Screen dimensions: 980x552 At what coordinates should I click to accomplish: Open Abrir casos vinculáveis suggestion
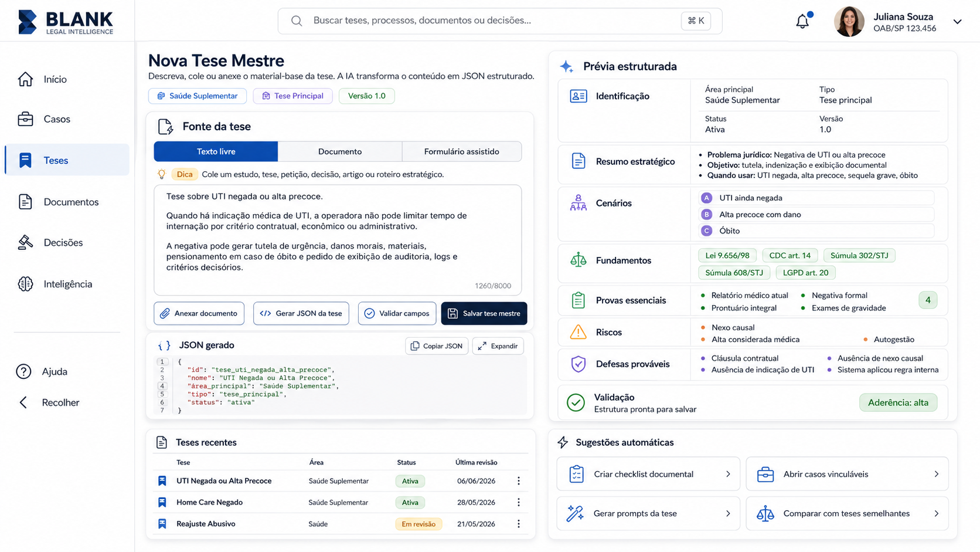847,474
